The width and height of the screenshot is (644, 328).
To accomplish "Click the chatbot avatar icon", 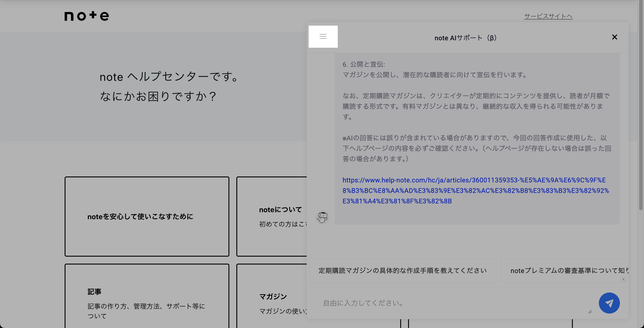I will (322, 217).
